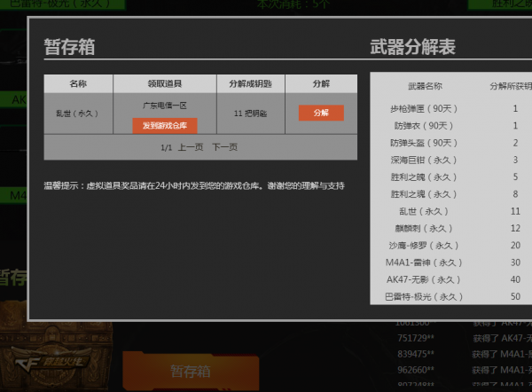Click the CF 穿越火线 logo

[x=52, y=362]
